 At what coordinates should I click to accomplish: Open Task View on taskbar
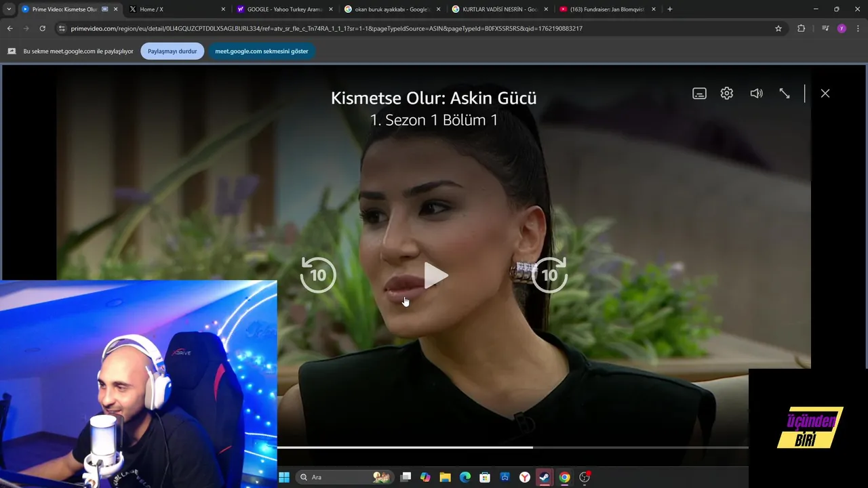click(406, 477)
